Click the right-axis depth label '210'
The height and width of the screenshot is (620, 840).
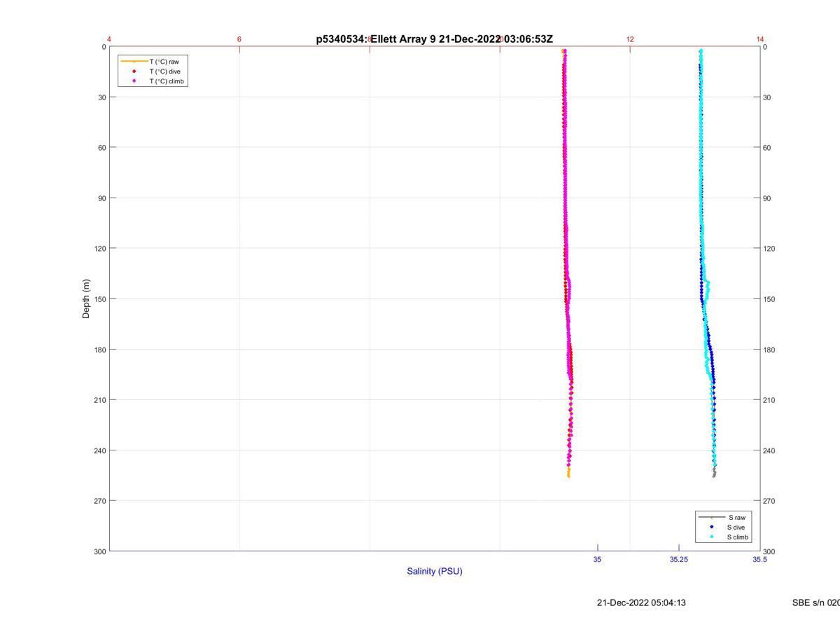[x=769, y=400]
